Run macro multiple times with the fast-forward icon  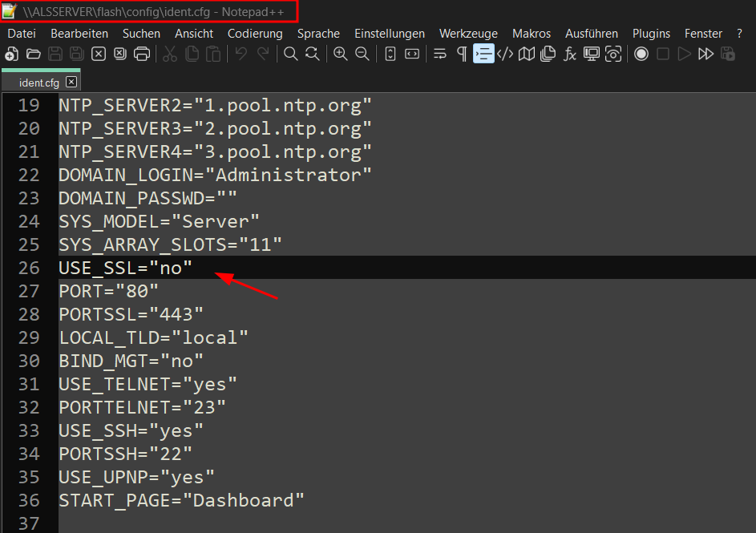point(705,54)
